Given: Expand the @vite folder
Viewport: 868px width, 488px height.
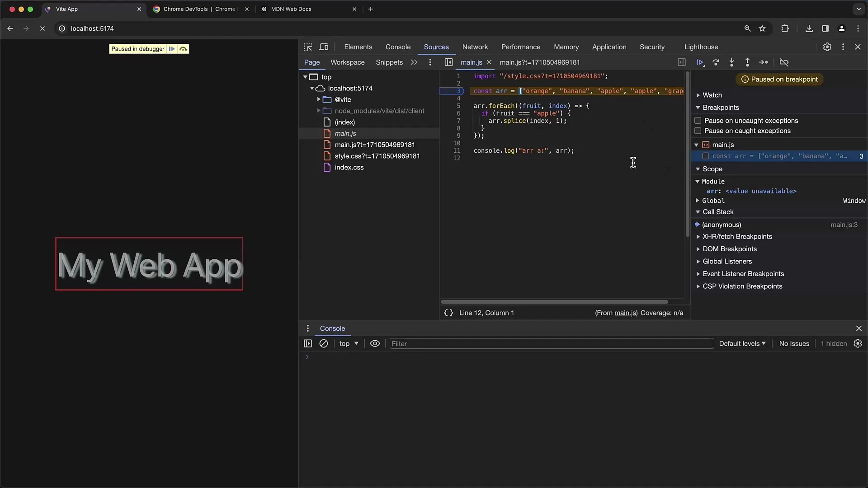Looking at the screenshot, I should click(x=319, y=99).
